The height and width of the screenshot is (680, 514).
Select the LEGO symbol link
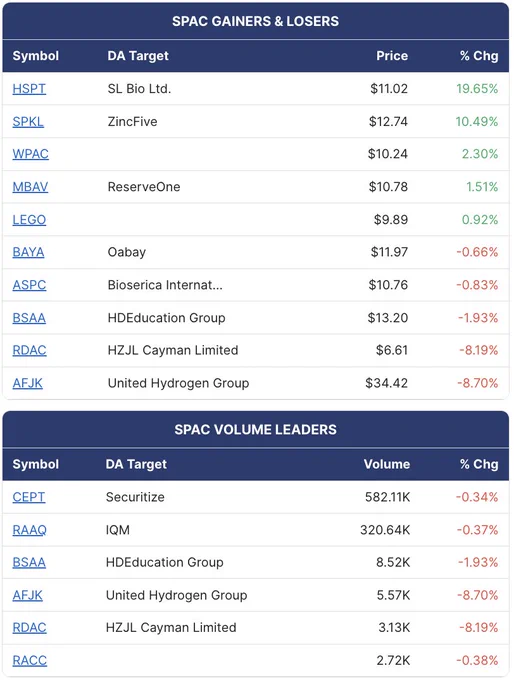click(29, 219)
